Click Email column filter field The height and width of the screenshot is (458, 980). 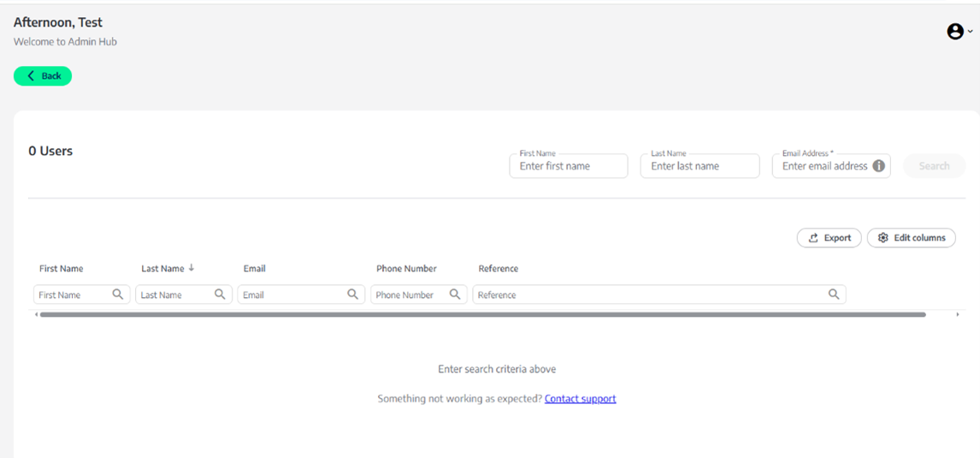pos(301,294)
